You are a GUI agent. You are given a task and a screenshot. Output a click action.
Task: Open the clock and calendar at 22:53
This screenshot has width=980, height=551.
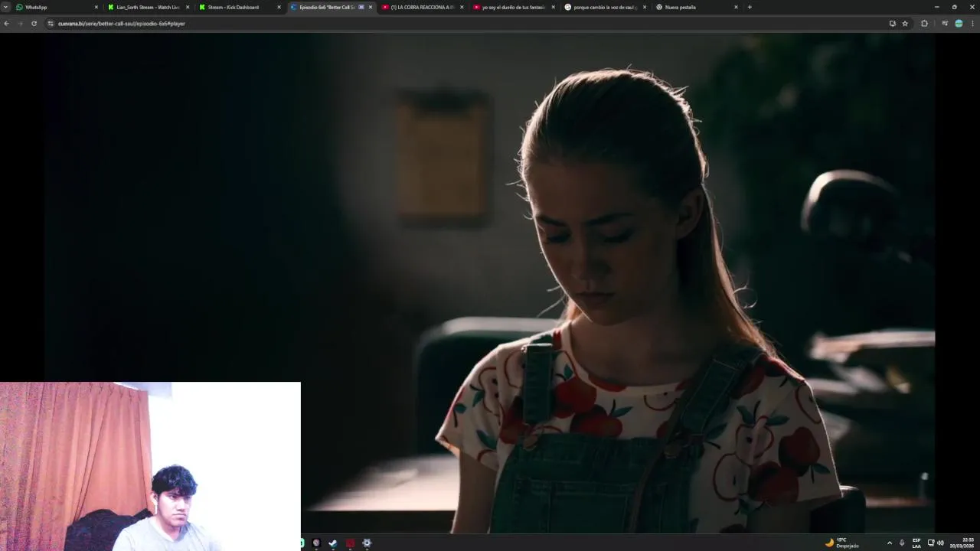click(x=963, y=543)
